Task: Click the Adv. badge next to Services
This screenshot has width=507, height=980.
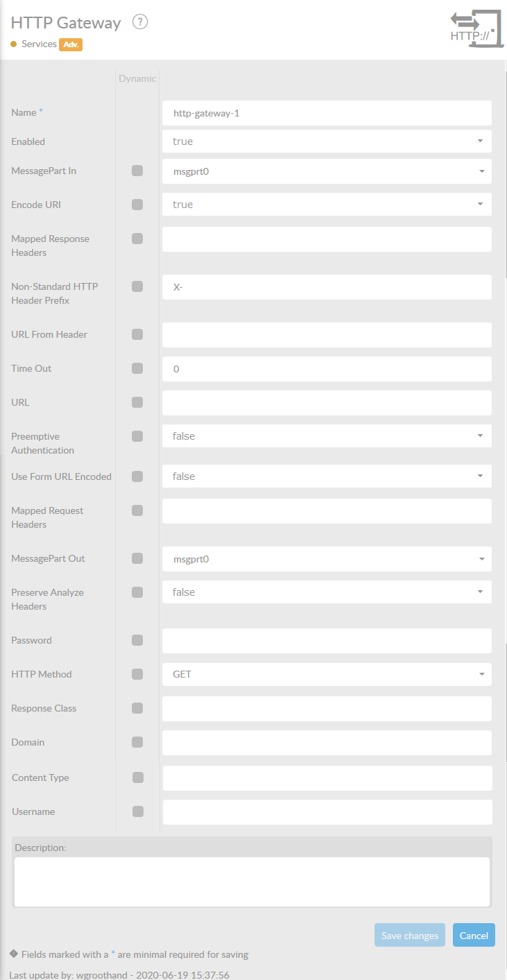Action: tap(71, 44)
